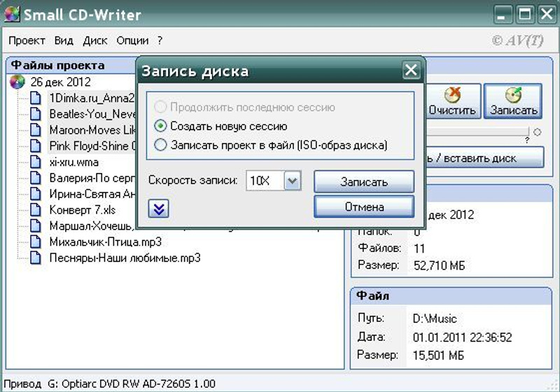Select the Pink Floyd-Shine file row
Image resolution: width=560 pixels, height=392 pixels.
click(x=92, y=146)
